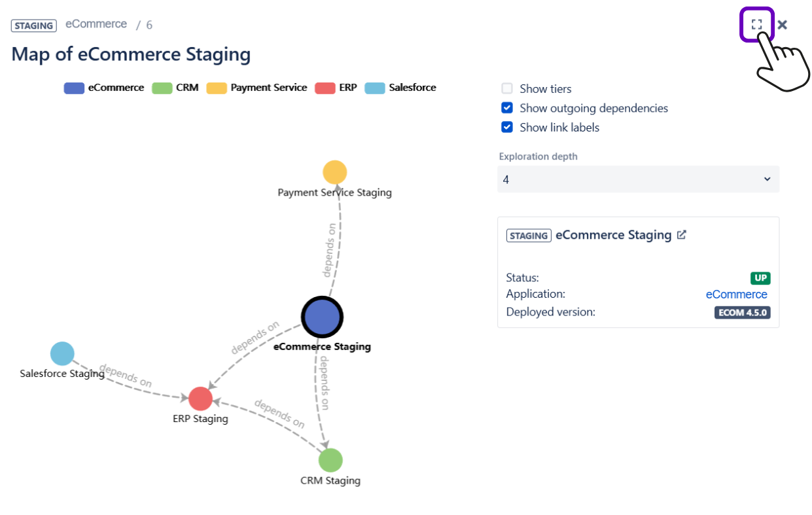Select the CRM Staging node
This screenshot has width=812, height=515.
pyautogui.click(x=330, y=460)
